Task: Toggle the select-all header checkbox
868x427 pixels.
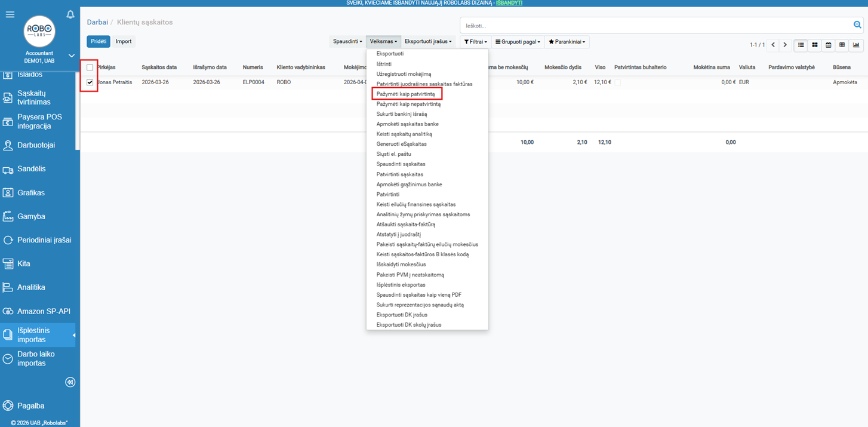Action: (x=90, y=67)
